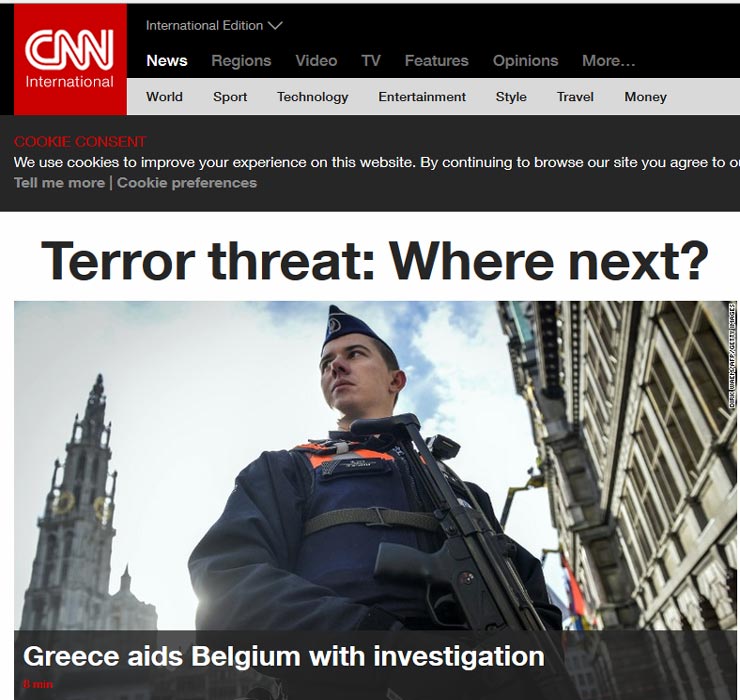Open the Technology subsection
740x700 pixels.
point(312,97)
